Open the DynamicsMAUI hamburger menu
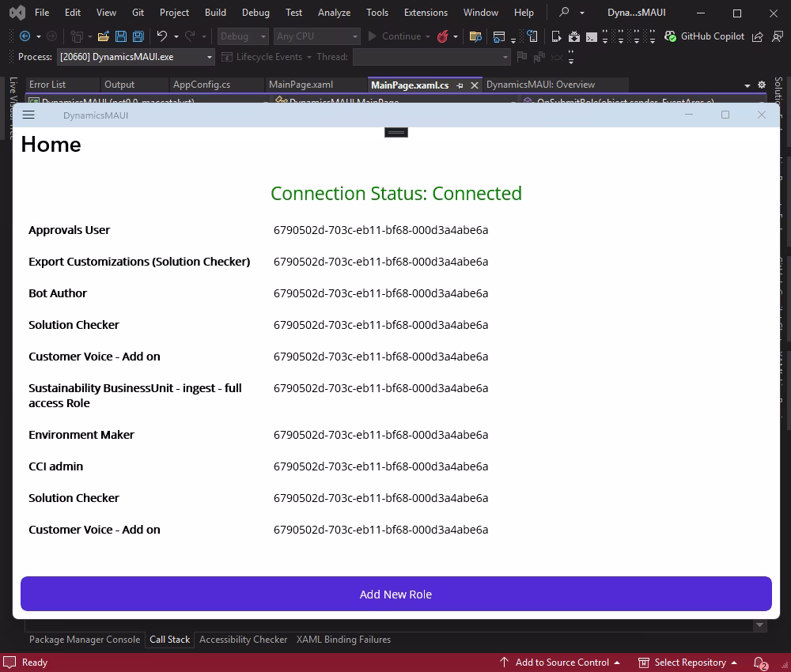This screenshot has width=791, height=672. coord(28,115)
